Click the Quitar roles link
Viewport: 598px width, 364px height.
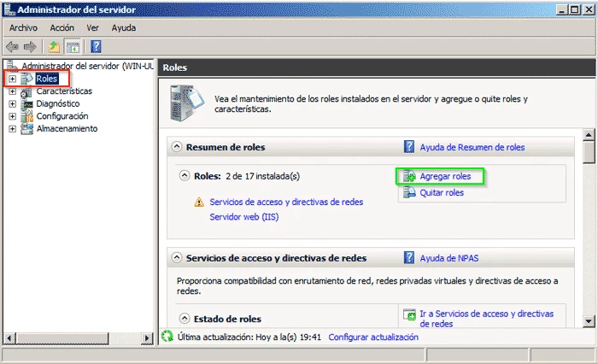442,193
